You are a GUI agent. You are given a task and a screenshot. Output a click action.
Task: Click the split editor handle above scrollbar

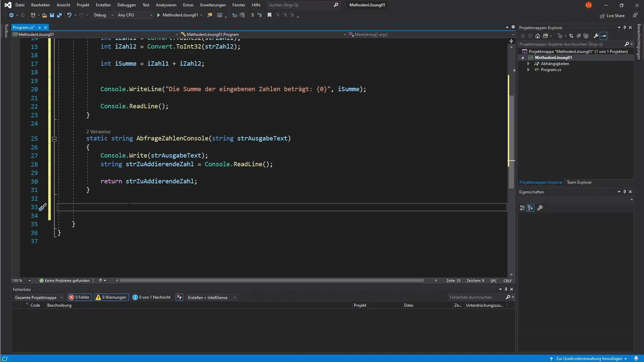(511, 41)
